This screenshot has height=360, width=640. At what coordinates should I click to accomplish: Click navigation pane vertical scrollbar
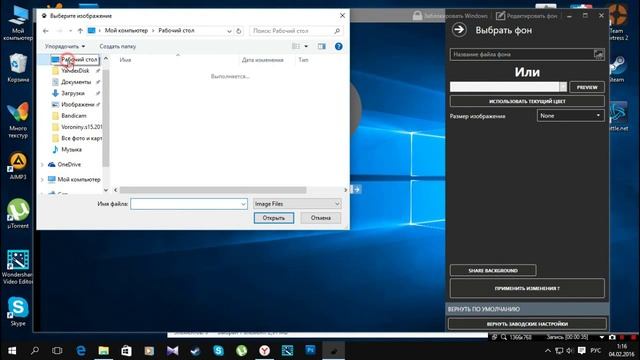point(106,118)
